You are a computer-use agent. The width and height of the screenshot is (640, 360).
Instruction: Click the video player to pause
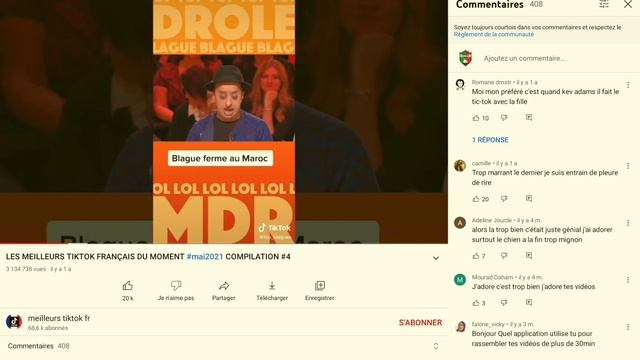224,122
